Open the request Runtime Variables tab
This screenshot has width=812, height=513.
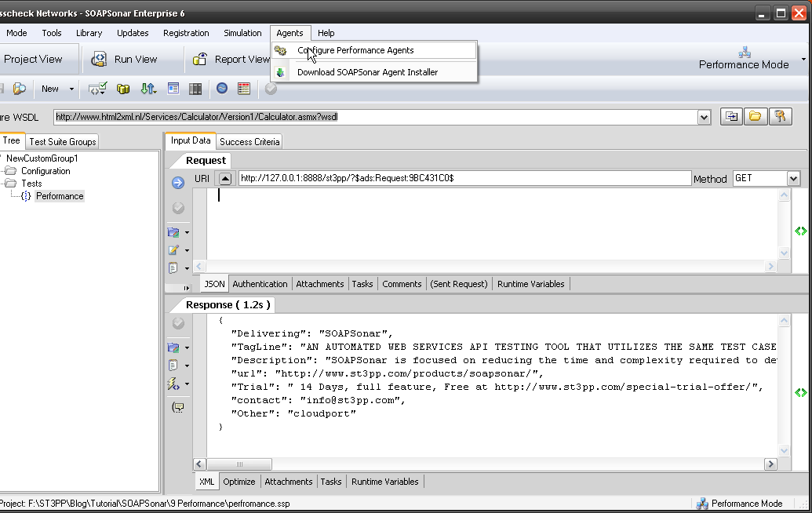click(531, 284)
